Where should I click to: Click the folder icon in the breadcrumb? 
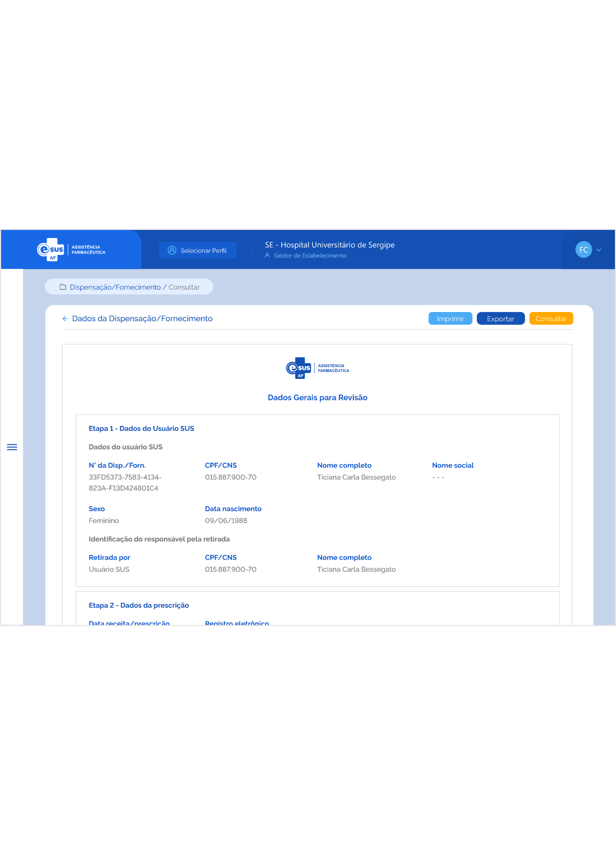63,287
